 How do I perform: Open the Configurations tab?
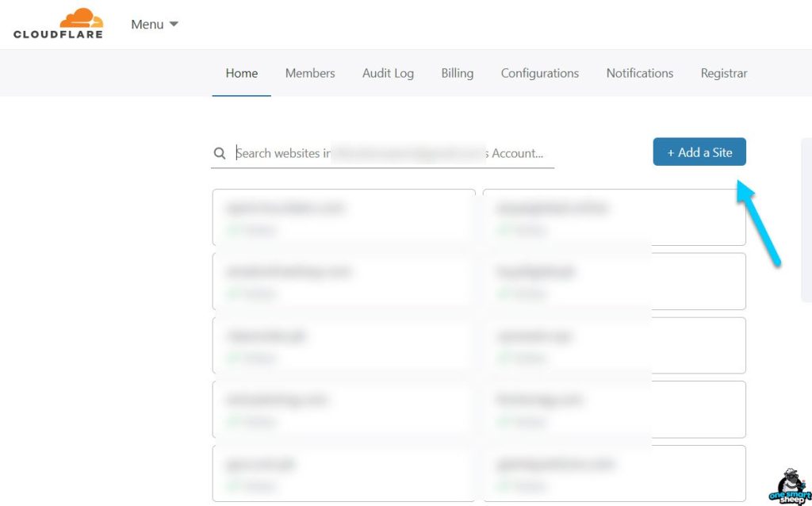click(x=540, y=73)
